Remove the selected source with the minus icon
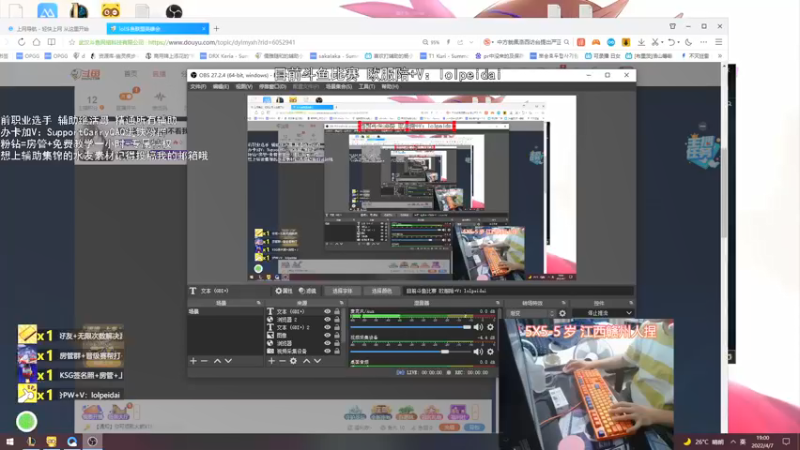 point(282,361)
